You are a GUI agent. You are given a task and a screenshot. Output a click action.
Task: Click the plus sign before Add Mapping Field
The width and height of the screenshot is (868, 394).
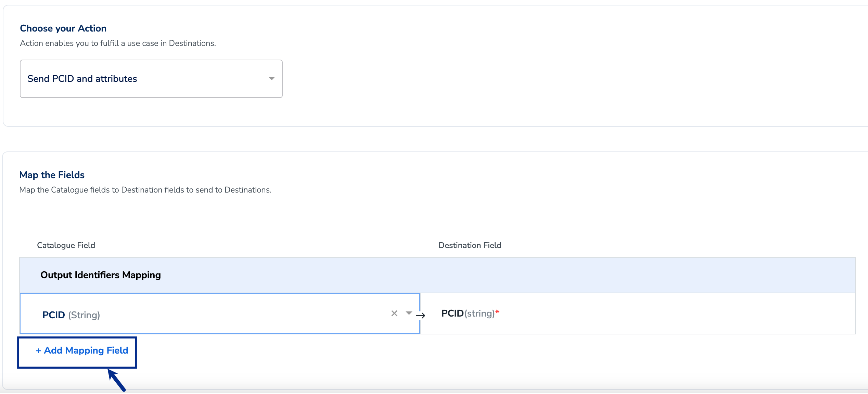[38, 351]
